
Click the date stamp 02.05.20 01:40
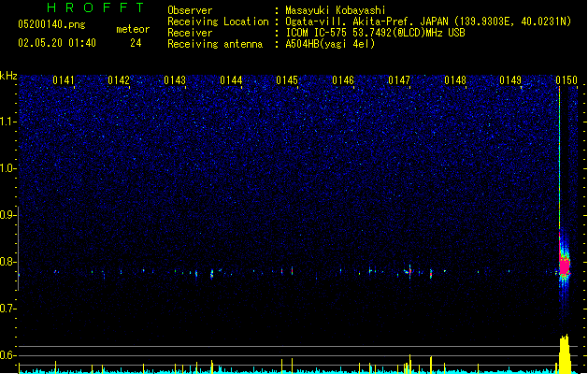(x=57, y=43)
